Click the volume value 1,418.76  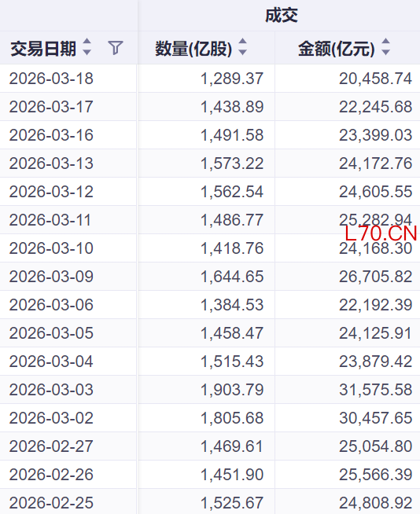pos(232,248)
